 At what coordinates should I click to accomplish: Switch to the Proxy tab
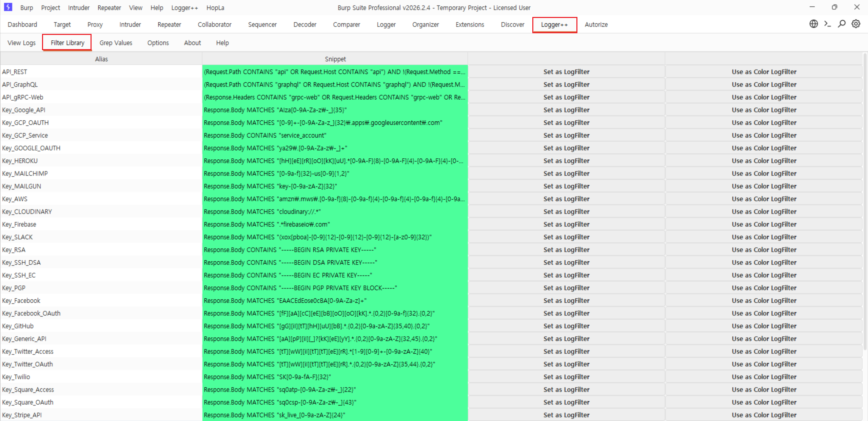[95, 24]
